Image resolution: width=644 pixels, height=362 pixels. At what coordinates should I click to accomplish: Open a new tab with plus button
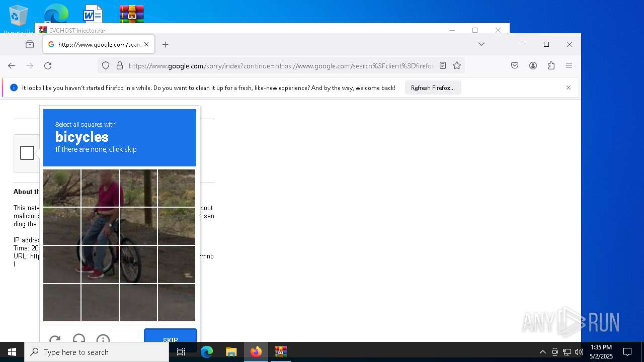coord(165,45)
